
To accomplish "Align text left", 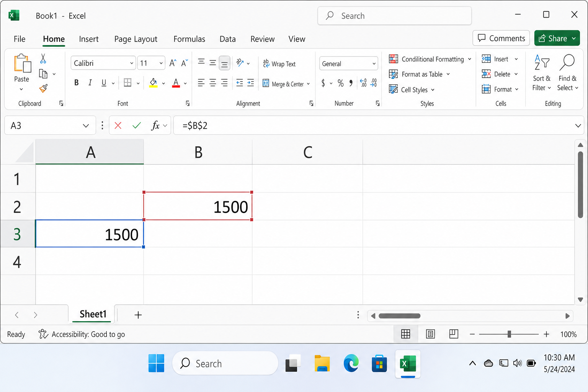I will pyautogui.click(x=201, y=83).
